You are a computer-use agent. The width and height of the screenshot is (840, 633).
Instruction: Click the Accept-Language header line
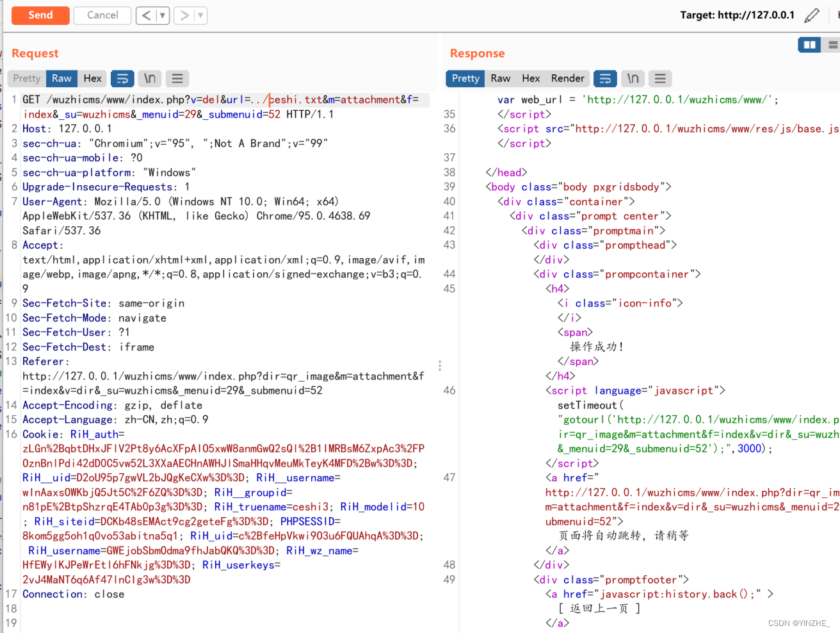pyautogui.click(x=115, y=420)
